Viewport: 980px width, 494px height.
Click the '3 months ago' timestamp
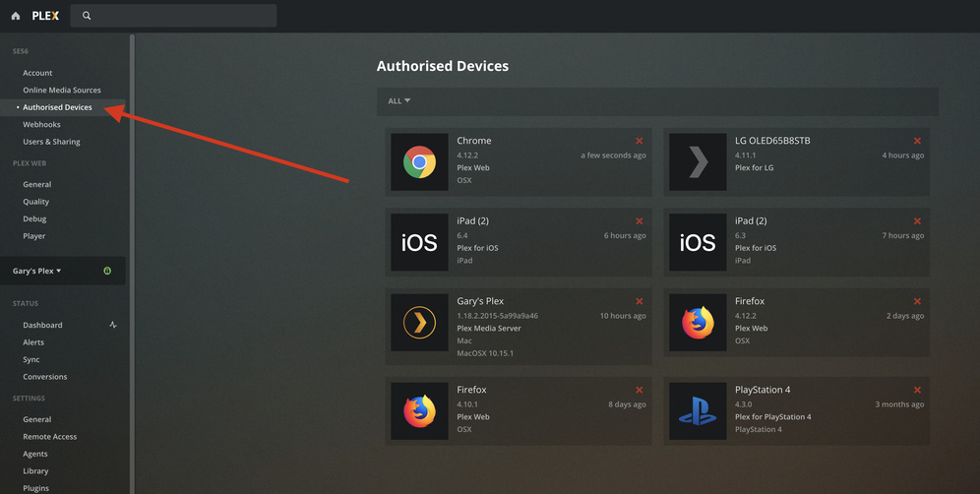(x=899, y=404)
